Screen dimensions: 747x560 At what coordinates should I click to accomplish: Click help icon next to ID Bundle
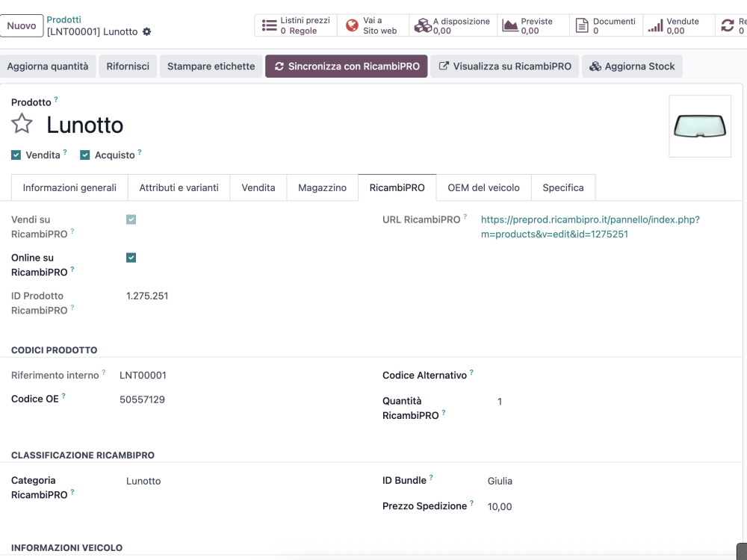431,478
